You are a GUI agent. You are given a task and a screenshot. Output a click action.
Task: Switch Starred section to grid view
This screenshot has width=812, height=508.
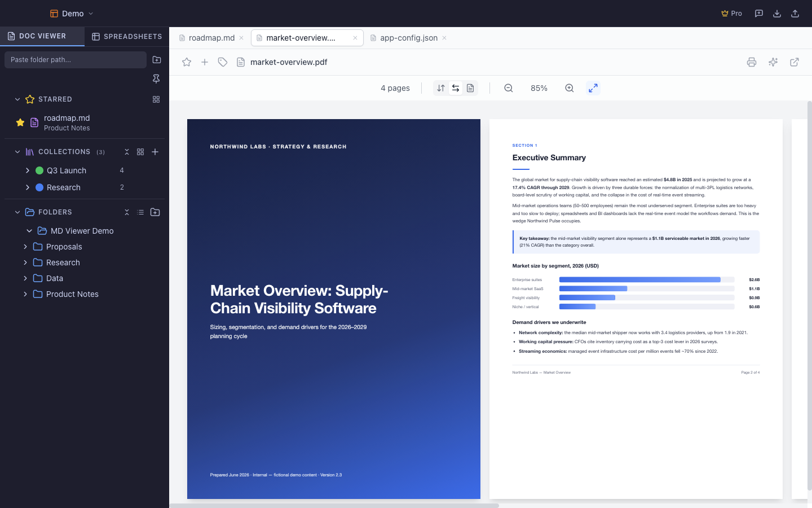coord(156,99)
